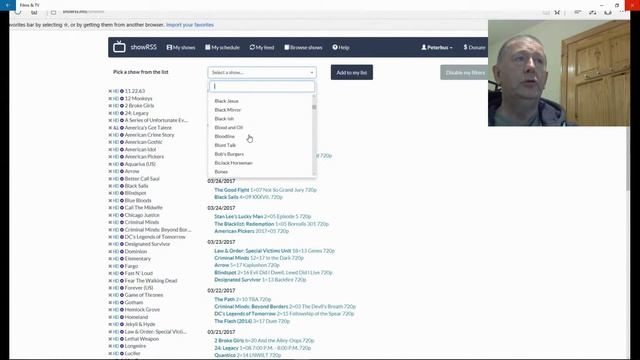Click the show search input field

click(x=262, y=86)
